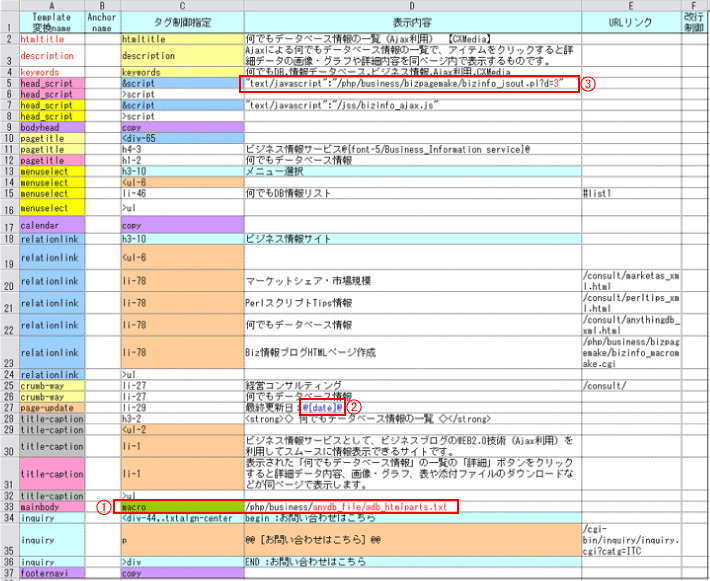
Task: Click the adb_htmlparts.txt path cell
Action: (413, 507)
